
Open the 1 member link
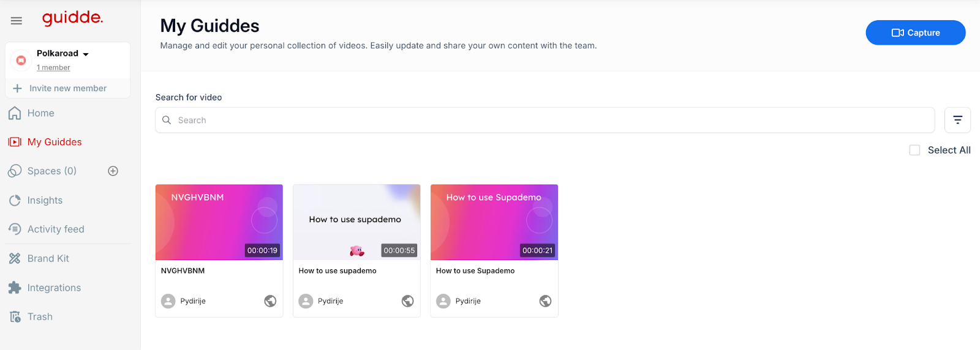click(x=53, y=67)
